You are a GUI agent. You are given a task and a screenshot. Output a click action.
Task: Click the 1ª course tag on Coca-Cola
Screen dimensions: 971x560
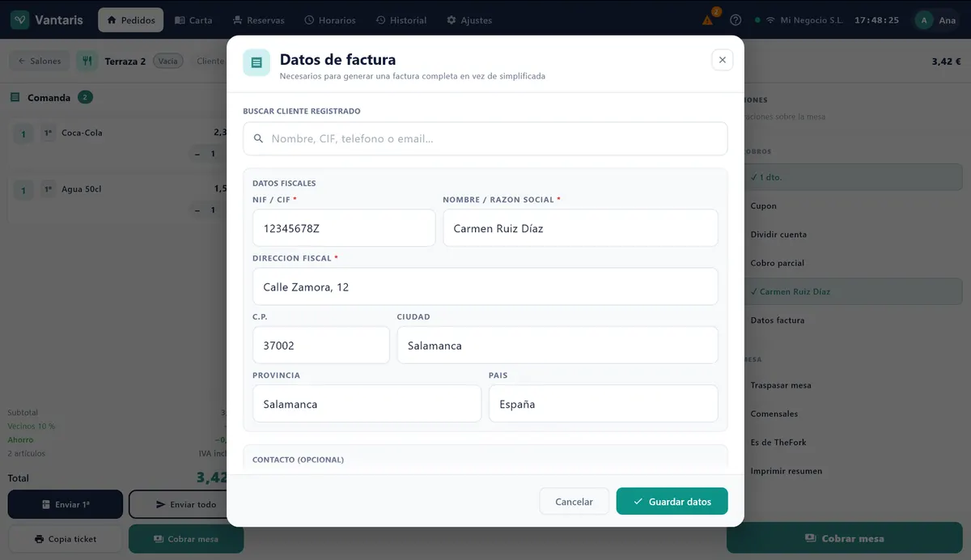(48, 134)
